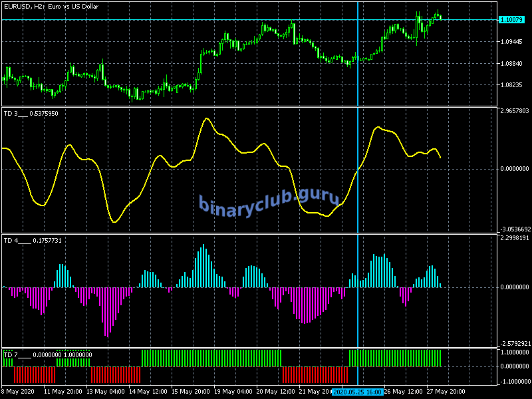Click the -2.5792921 scale value of TD 4
Image resolution: width=532 pixels, height=399 pixels.
point(515,343)
